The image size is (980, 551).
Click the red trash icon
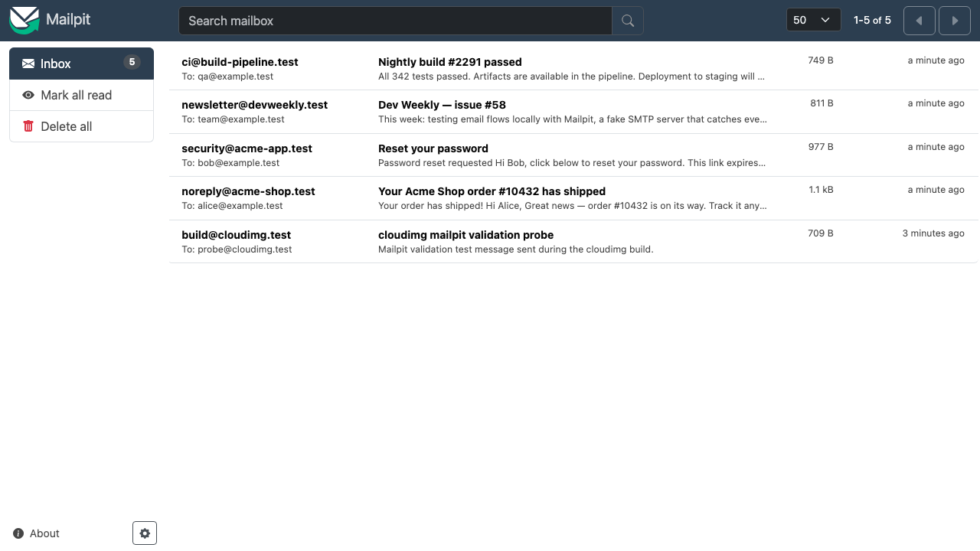tap(28, 126)
